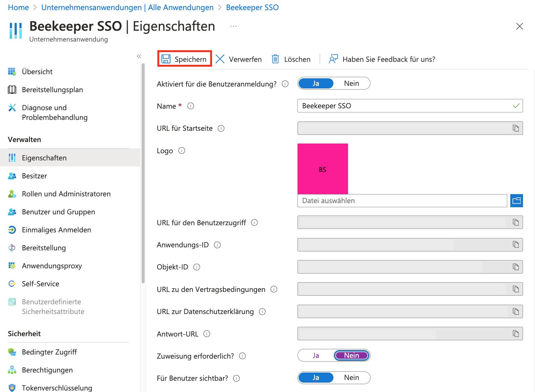Click the feedback person icon

(x=333, y=59)
